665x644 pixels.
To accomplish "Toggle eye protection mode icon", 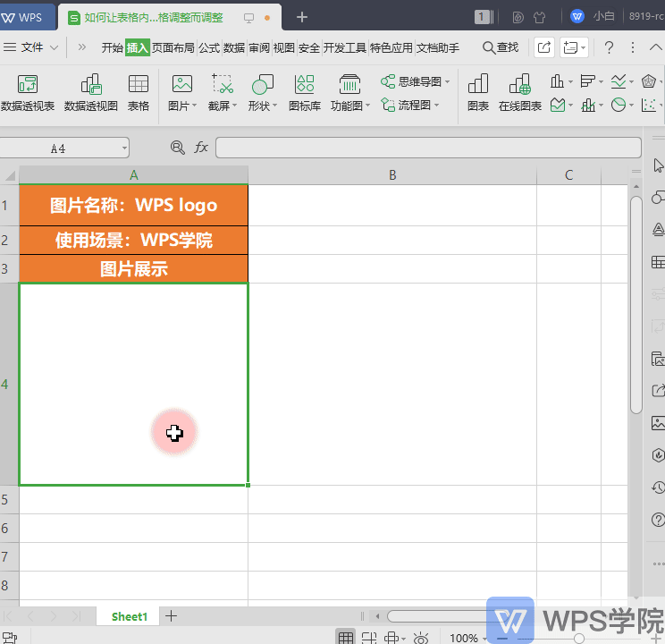I will (421, 637).
